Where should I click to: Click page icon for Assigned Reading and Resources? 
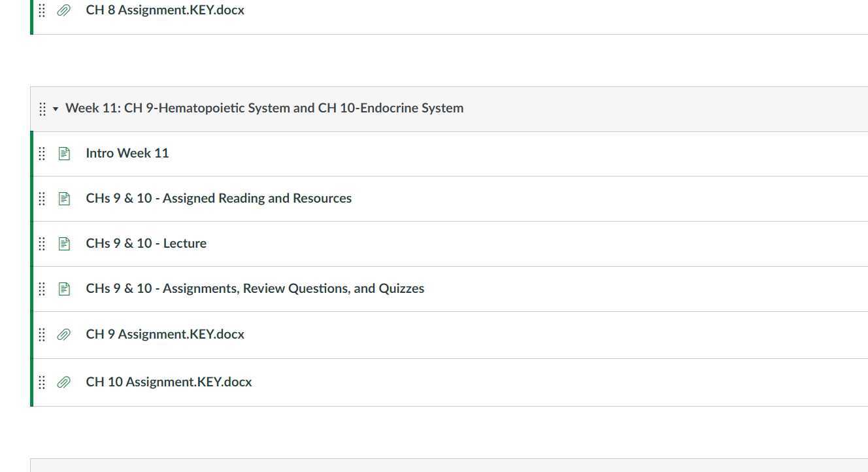click(64, 199)
